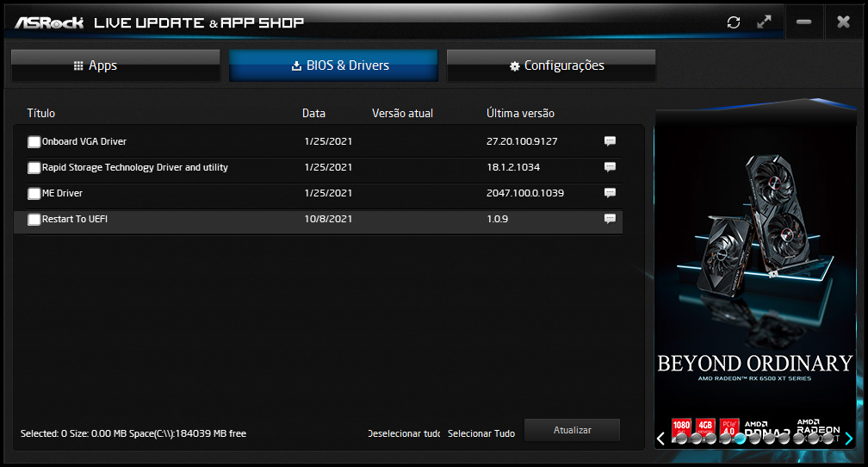The image size is (868, 467).
Task: Toggle fullscreen with the diagonal arrows icon
Action: click(764, 22)
